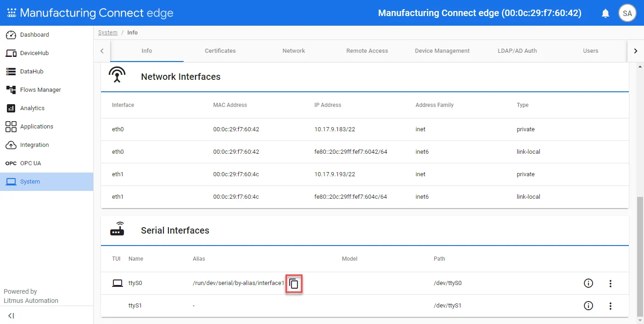Image resolution: width=644 pixels, height=324 pixels.
Task: Switch to the Users tab
Action: 591,51
